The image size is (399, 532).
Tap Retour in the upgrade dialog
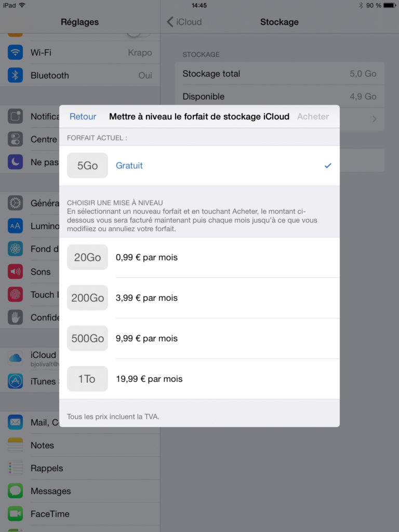pos(83,116)
